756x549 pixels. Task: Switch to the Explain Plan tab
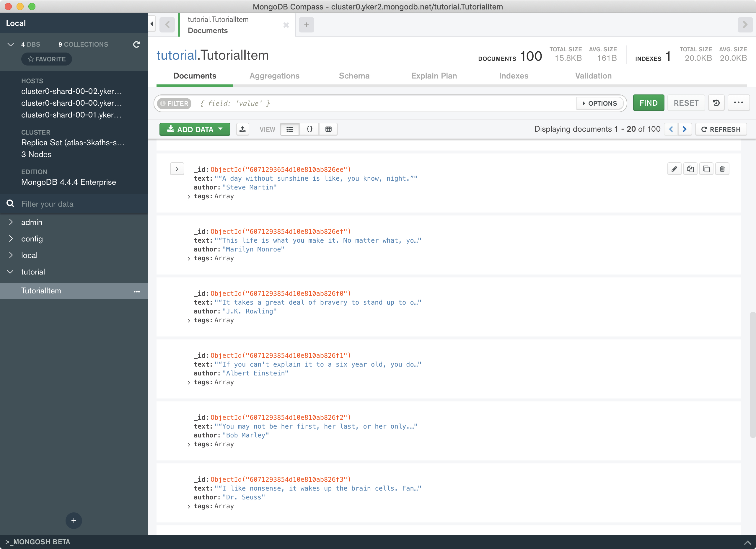[x=434, y=76]
